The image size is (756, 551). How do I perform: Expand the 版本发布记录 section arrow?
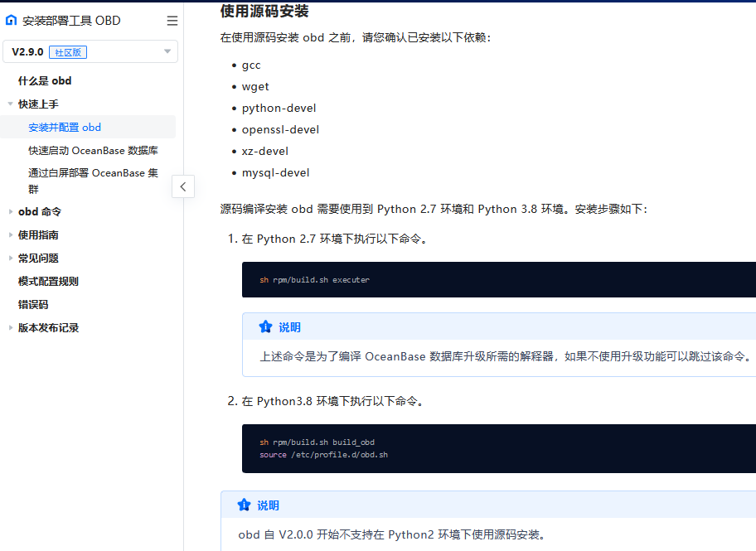click(10, 328)
